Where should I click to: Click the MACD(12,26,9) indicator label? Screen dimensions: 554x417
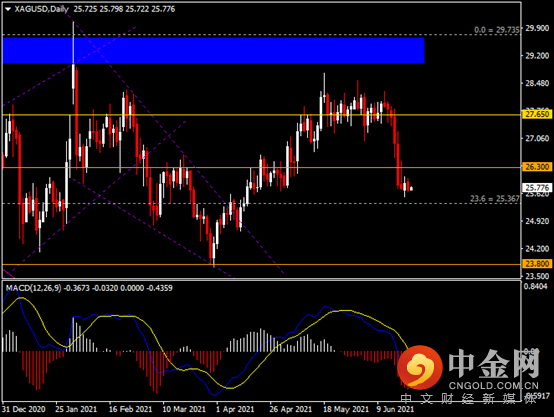pyautogui.click(x=34, y=288)
